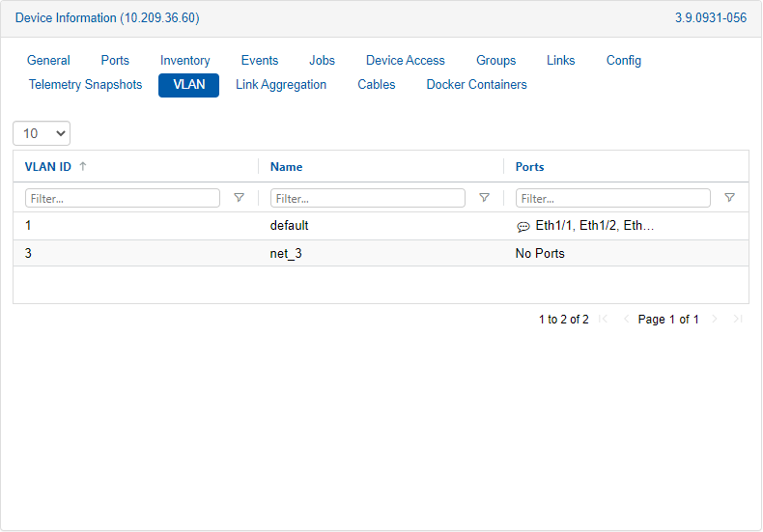763x532 pixels.
Task: Go to the first page arrow
Action: [604, 320]
